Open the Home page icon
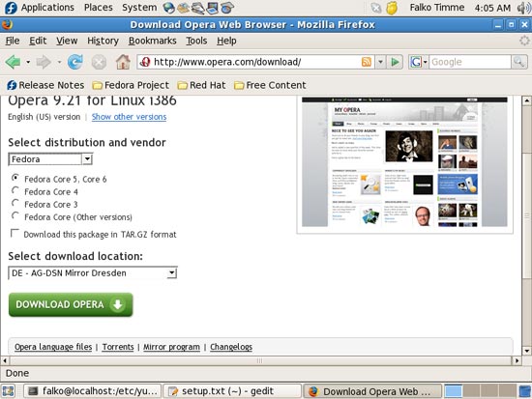 (x=123, y=62)
